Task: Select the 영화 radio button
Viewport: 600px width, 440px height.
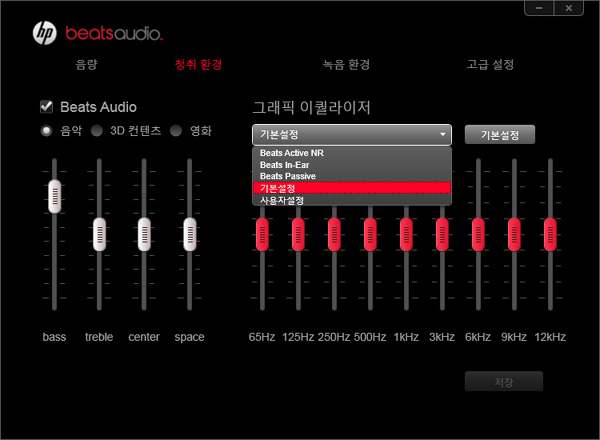Action: click(176, 131)
